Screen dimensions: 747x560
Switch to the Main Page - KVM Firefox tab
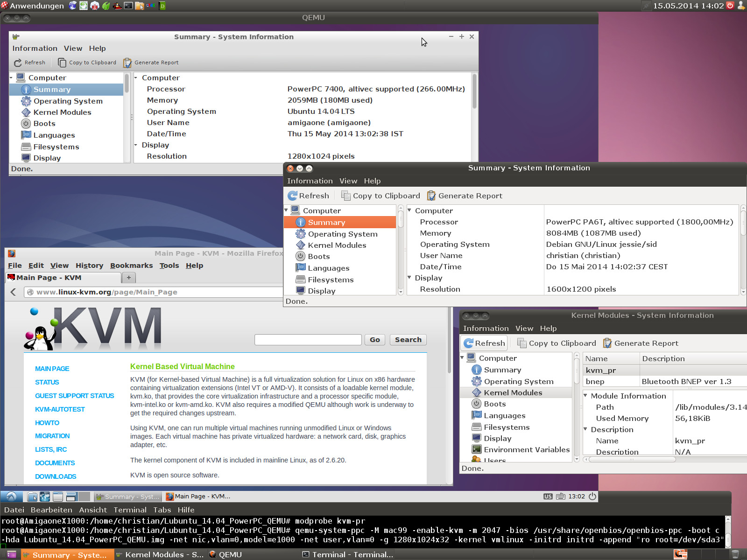[62, 278]
